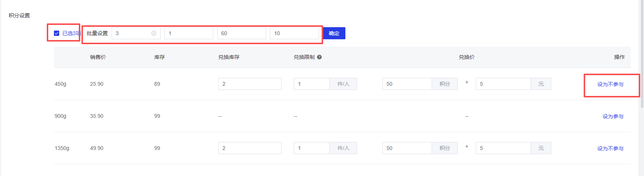The width and height of the screenshot is (644, 176).
Task: Click 设为参与 for the 900g row
Action: 613,116
